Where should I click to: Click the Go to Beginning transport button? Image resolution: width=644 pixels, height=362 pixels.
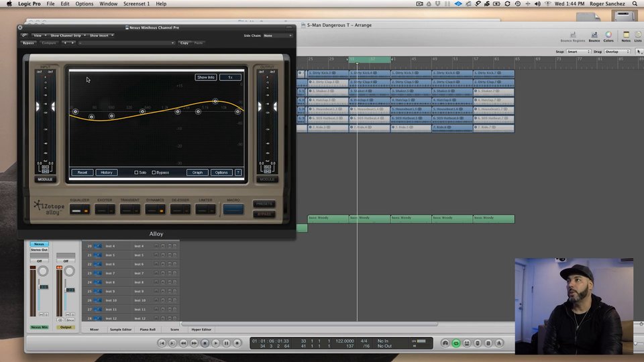(x=162, y=343)
